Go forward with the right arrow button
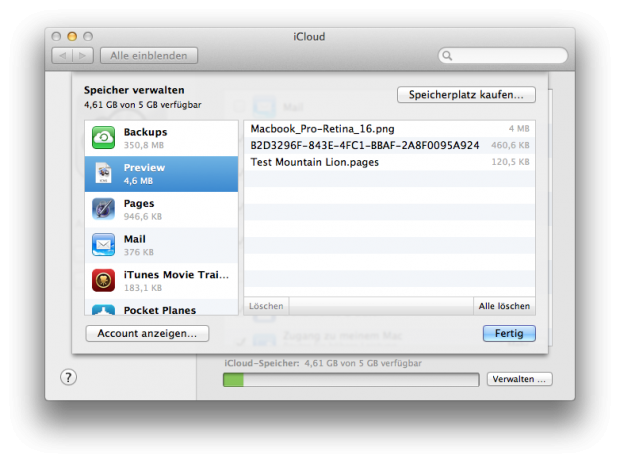The image size is (620, 463). [83, 55]
